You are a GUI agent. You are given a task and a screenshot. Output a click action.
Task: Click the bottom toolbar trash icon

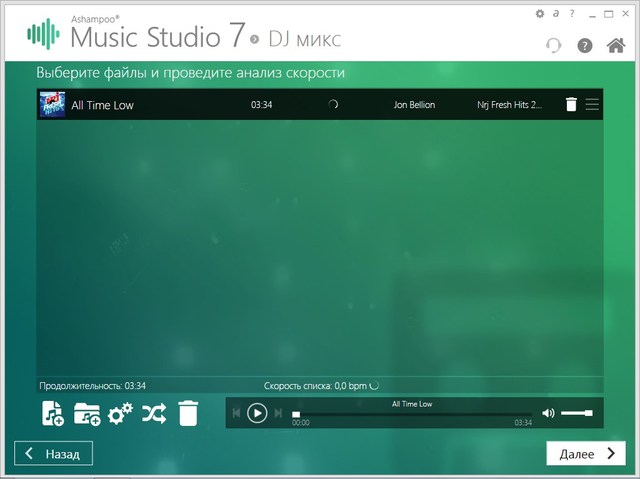(x=188, y=413)
